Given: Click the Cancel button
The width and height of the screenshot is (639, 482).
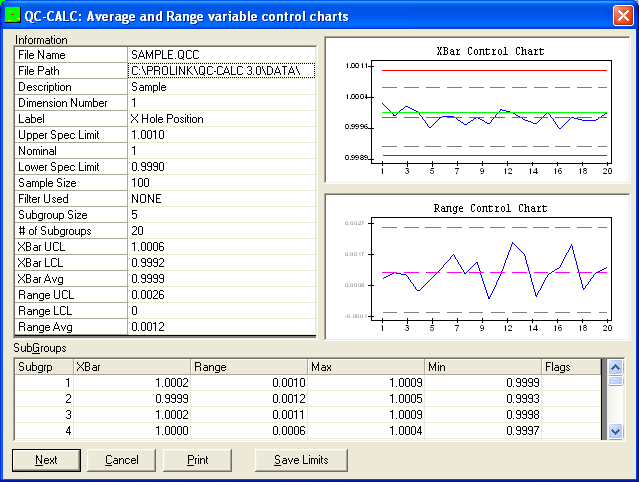Looking at the screenshot, I should [121, 460].
